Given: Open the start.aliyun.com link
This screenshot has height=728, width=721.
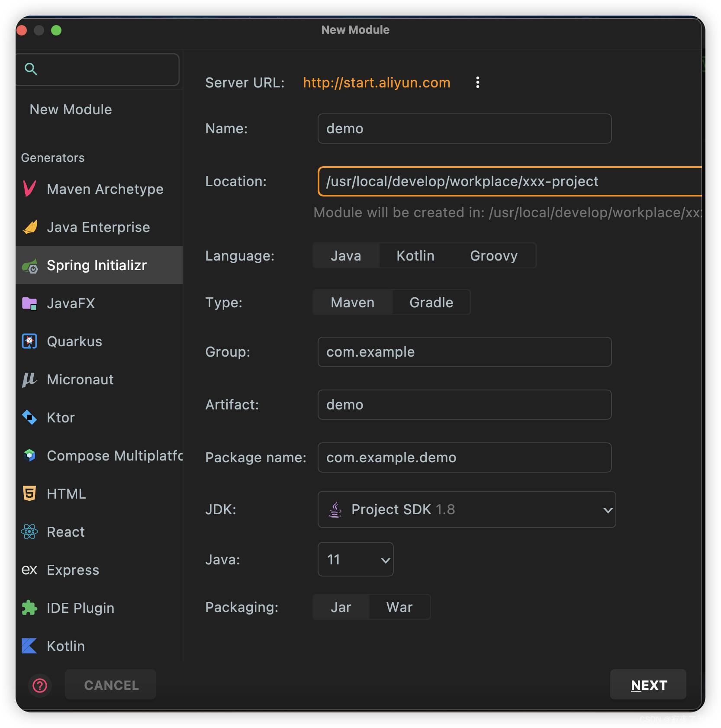Looking at the screenshot, I should click(376, 82).
